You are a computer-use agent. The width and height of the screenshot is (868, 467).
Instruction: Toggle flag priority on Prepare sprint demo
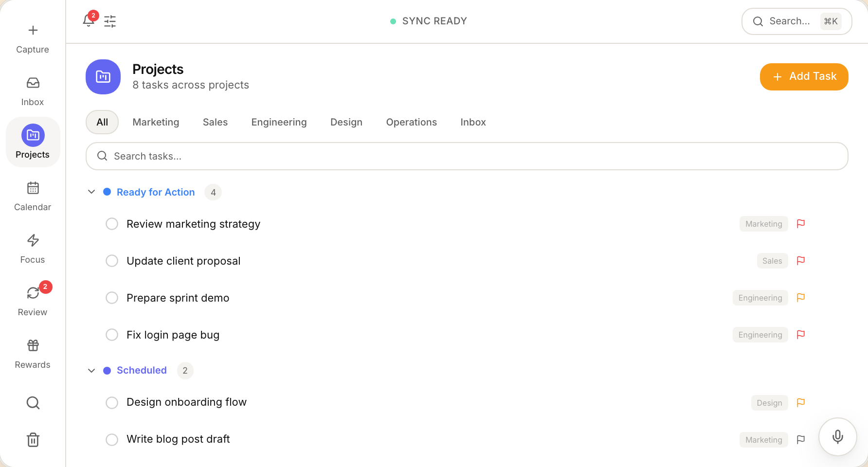click(801, 298)
